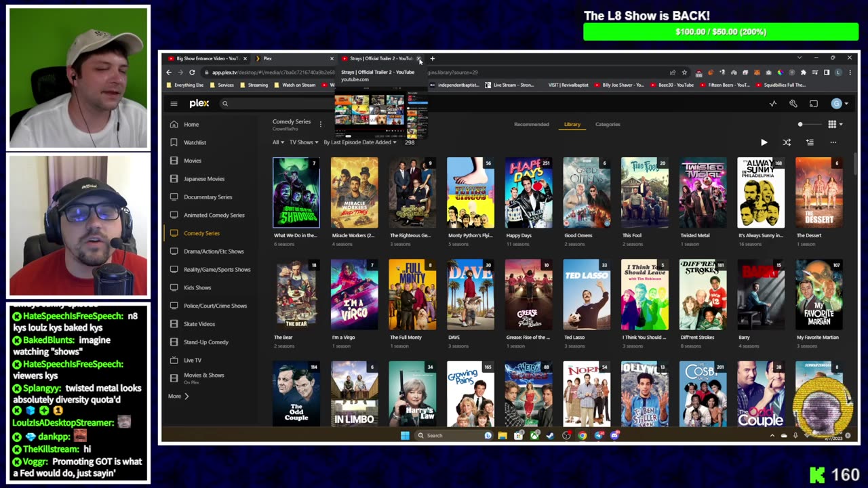The width and height of the screenshot is (868, 488).
Task: Open the All filter dropdown
Action: [278, 142]
